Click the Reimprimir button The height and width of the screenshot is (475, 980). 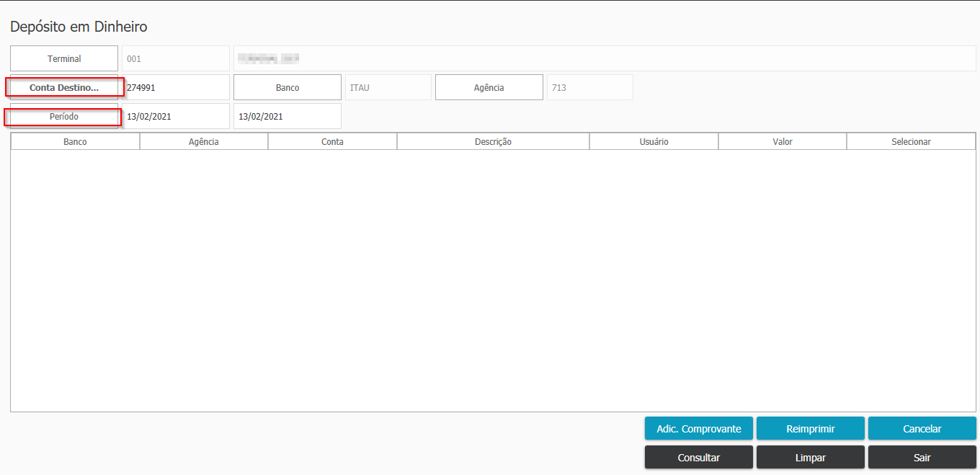[811, 428]
